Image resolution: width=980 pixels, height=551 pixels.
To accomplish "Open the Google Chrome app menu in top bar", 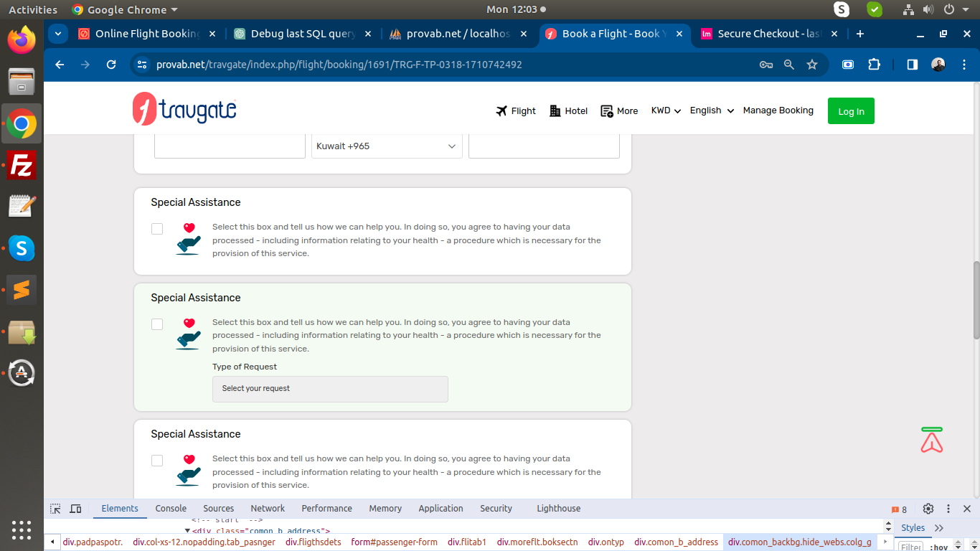I will (125, 9).
